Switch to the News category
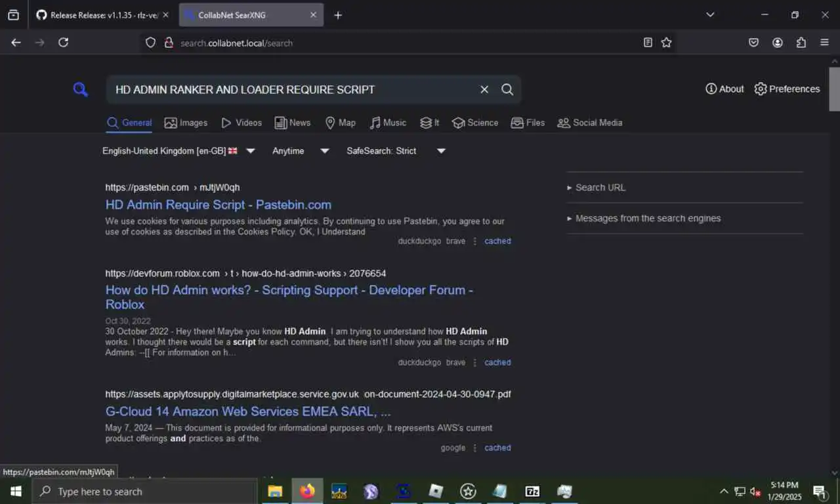The height and width of the screenshot is (504, 840). (x=293, y=123)
